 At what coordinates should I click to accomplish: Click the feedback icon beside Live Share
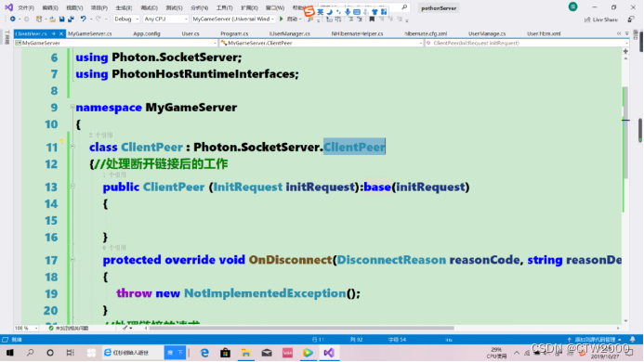click(630, 19)
